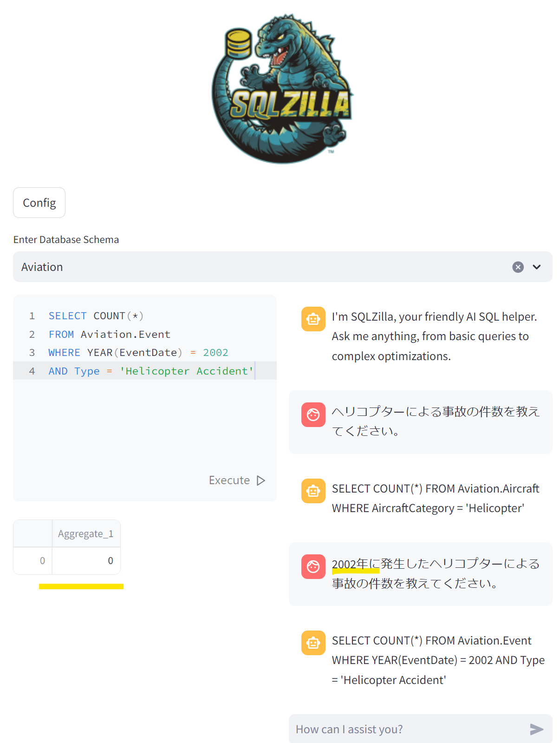Expand the database schema dropdown arrow
The height and width of the screenshot is (743, 560).
(537, 267)
